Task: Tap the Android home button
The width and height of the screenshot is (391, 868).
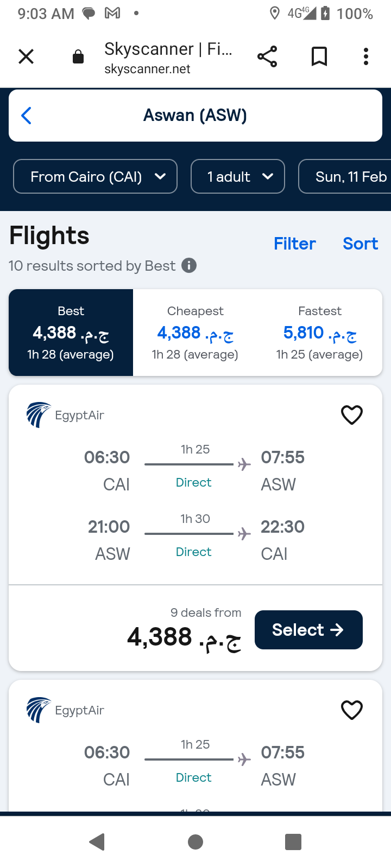Action: [195, 842]
